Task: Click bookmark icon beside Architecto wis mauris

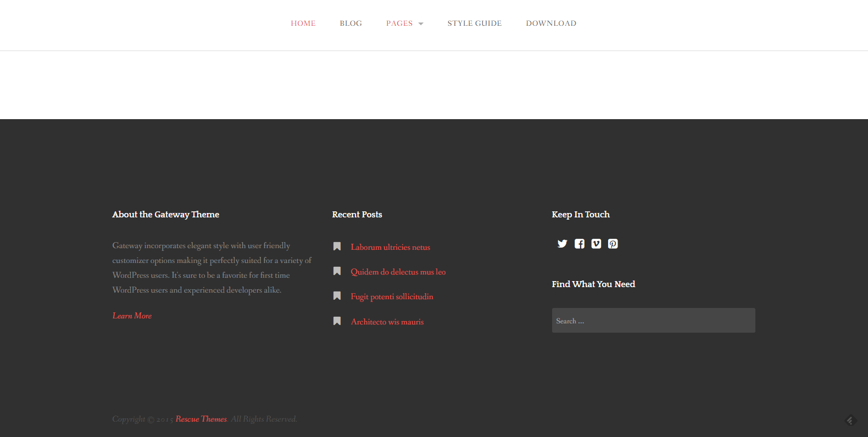Action: [337, 321]
